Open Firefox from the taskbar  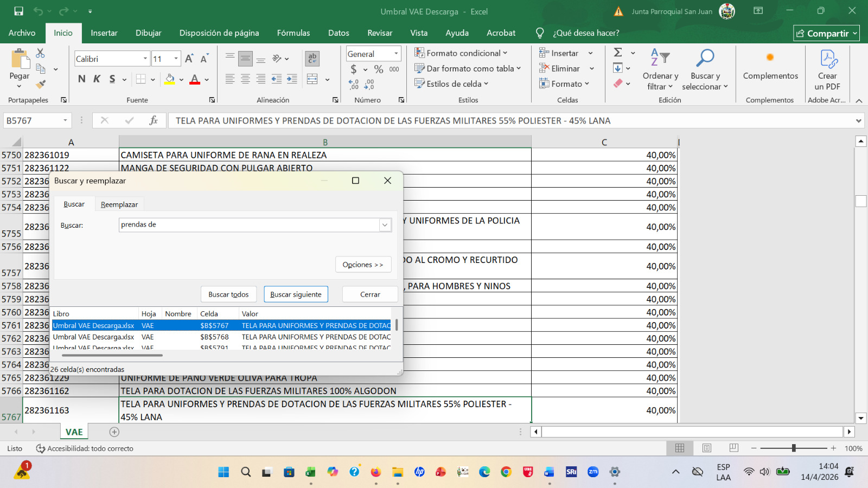(x=376, y=472)
